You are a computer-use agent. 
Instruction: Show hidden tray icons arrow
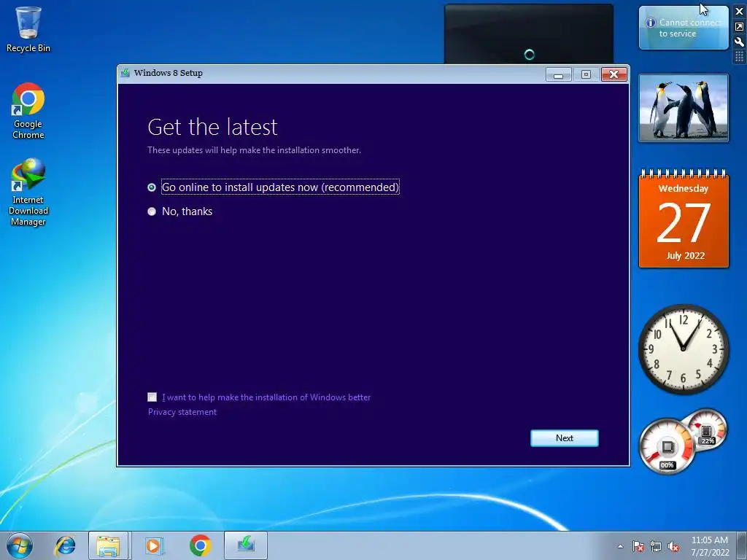[620, 546]
